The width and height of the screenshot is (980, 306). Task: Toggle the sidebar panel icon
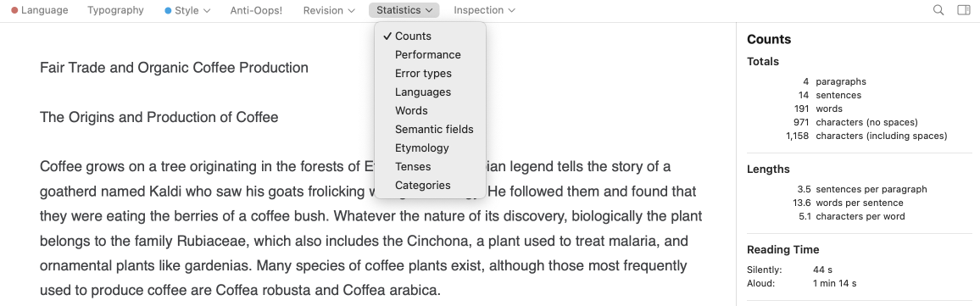(x=964, y=10)
